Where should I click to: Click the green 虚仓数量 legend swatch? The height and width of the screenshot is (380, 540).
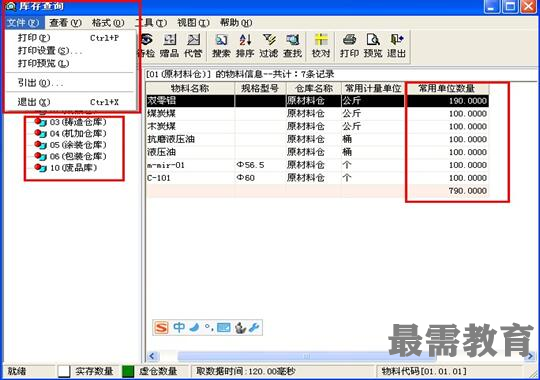[x=128, y=371]
